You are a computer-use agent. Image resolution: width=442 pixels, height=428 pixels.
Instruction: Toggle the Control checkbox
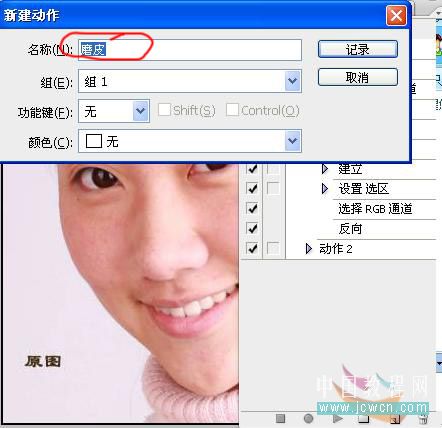[x=232, y=110]
